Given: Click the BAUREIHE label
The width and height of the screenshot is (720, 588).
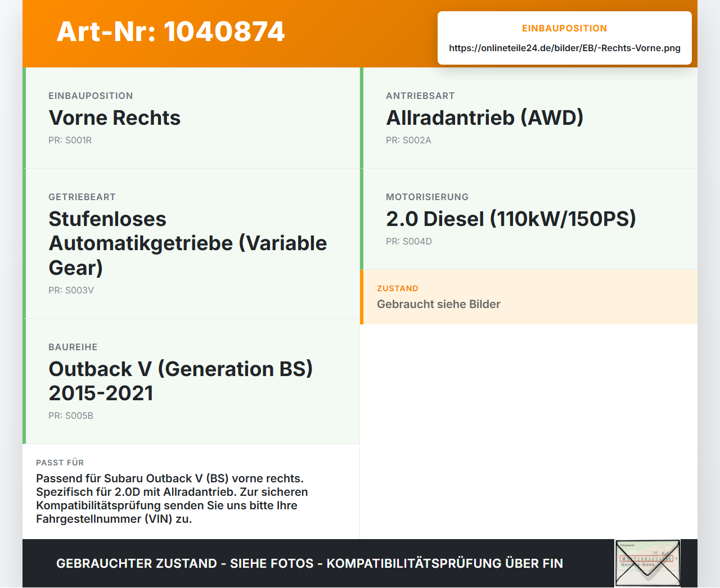Looking at the screenshot, I should (x=73, y=347).
